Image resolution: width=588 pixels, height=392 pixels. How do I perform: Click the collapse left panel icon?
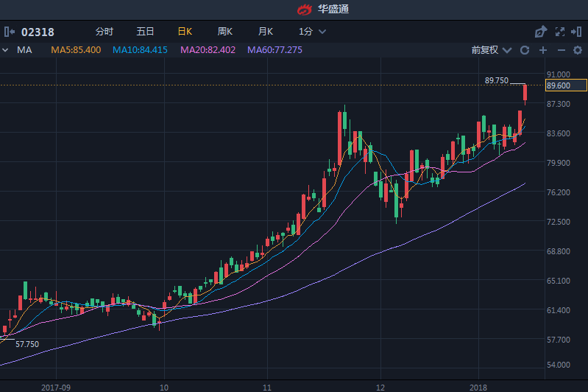click(x=9, y=32)
